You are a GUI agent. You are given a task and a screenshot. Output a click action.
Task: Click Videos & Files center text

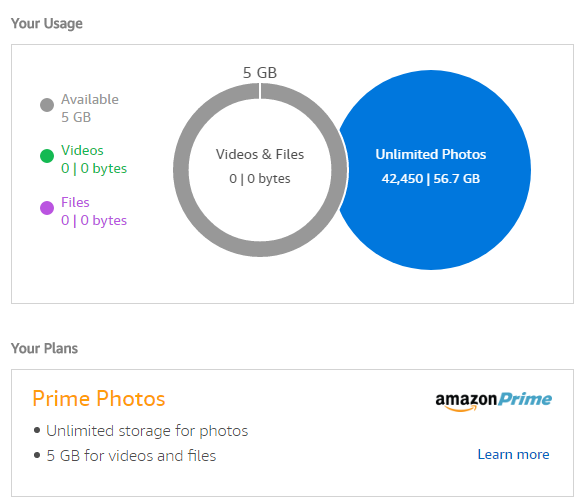pyautogui.click(x=260, y=154)
